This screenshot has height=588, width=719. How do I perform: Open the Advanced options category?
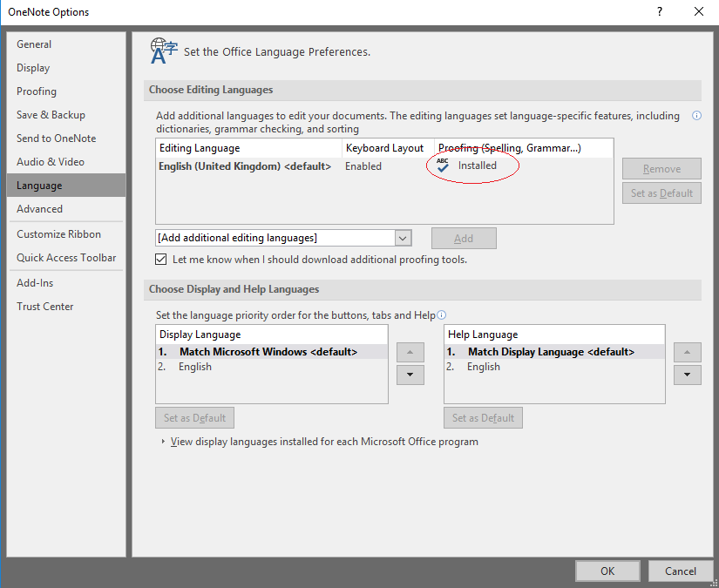pos(66,209)
